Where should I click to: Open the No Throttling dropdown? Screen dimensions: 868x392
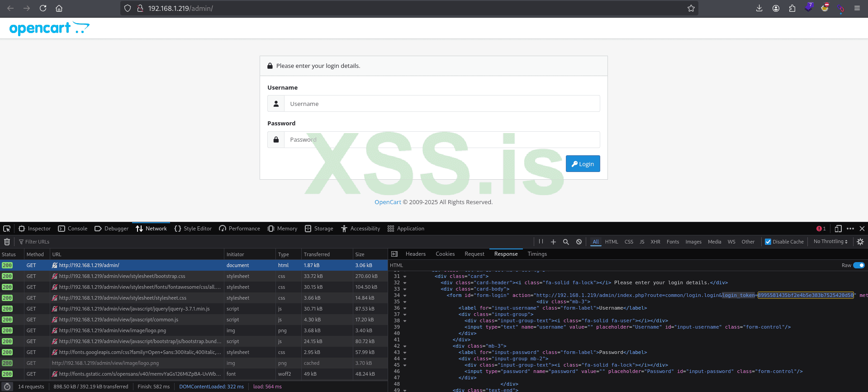pos(830,242)
